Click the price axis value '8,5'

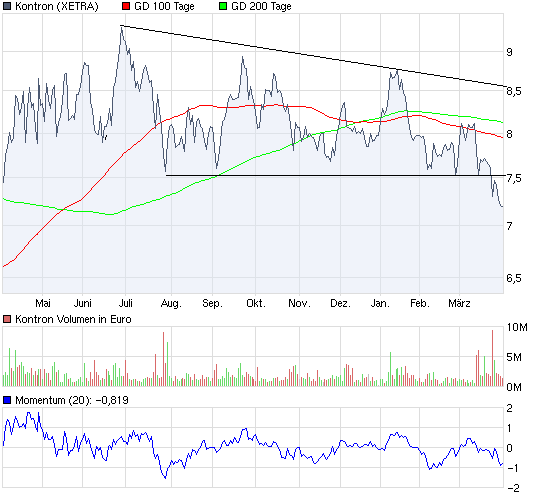point(514,91)
